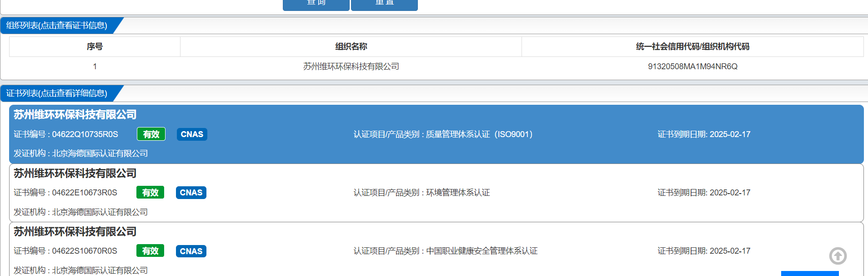The height and width of the screenshot is (276, 868).
Task: Click company title of highlighted blue certificate card
Action: click(x=75, y=115)
